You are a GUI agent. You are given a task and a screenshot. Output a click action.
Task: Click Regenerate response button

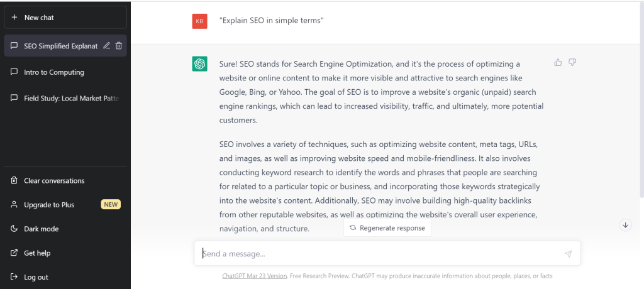click(x=387, y=228)
